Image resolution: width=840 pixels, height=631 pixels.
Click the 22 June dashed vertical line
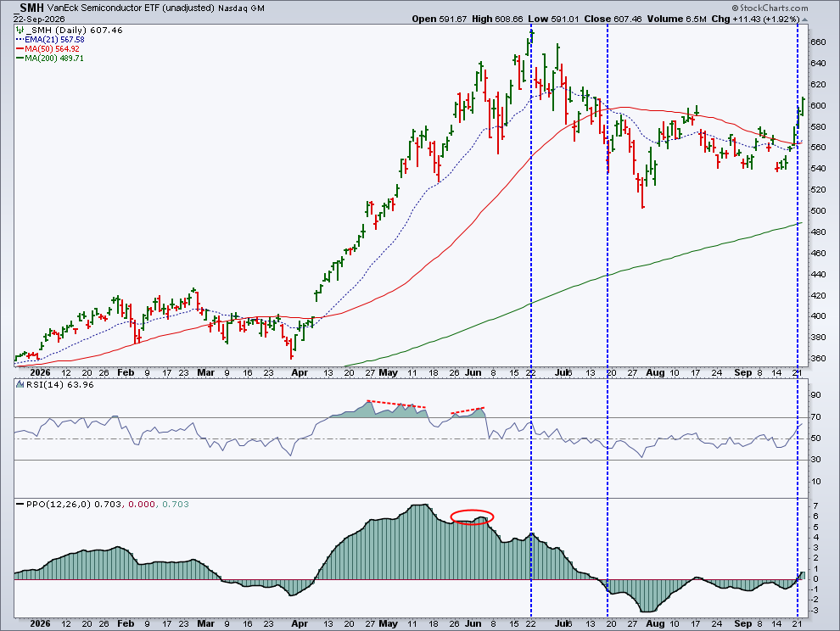[x=531, y=321]
